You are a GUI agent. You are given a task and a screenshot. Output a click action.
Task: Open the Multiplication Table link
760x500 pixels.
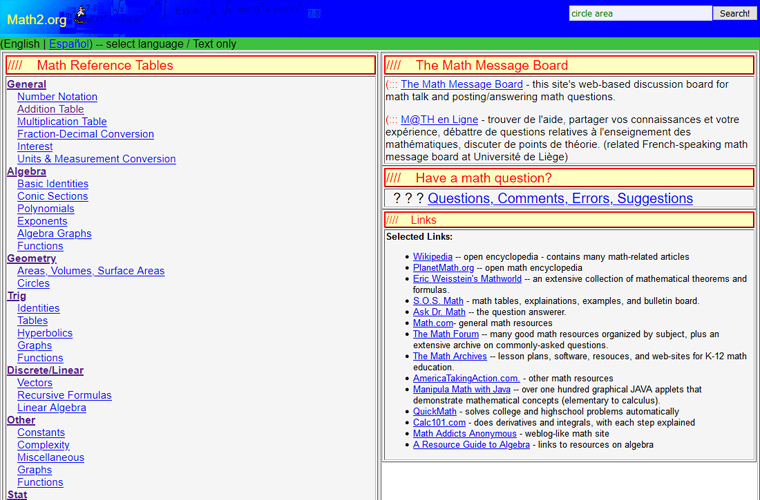click(62, 122)
